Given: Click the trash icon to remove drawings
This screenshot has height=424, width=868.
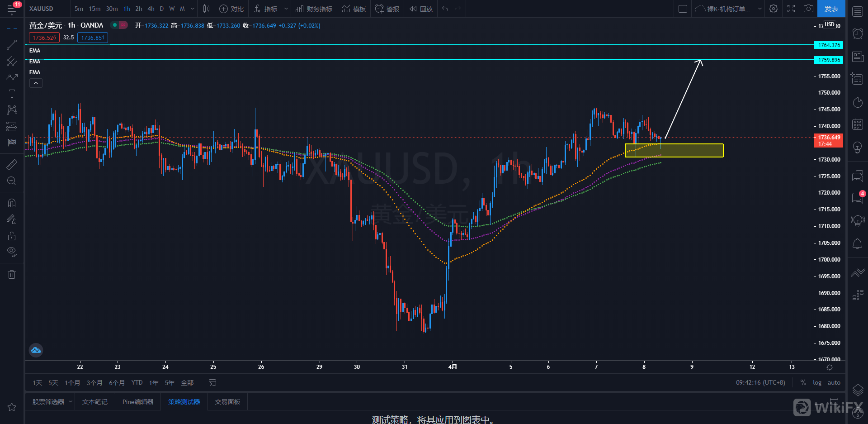Looking at the screenshot, I should coord(12,275).
